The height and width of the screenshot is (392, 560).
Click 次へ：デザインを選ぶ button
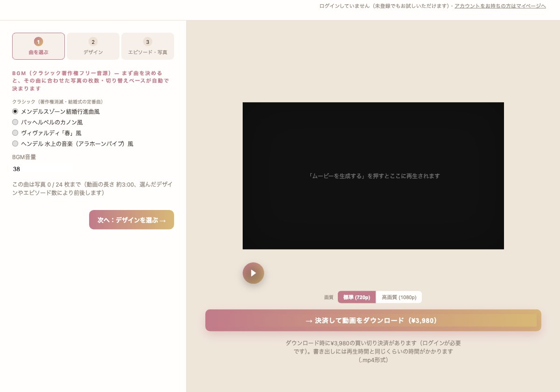tap(132, 220)
